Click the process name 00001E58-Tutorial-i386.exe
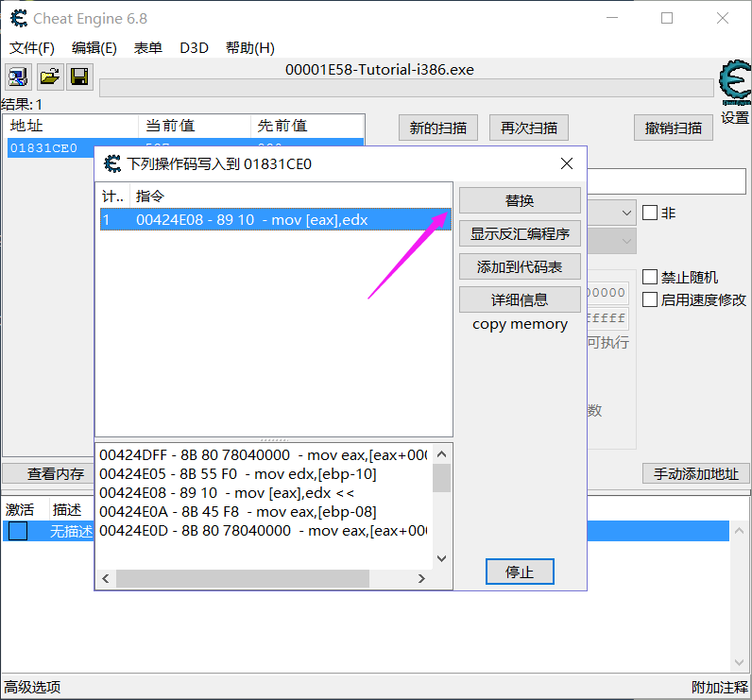This screenshot has height=700, width=752. click(x=380, y=70)
